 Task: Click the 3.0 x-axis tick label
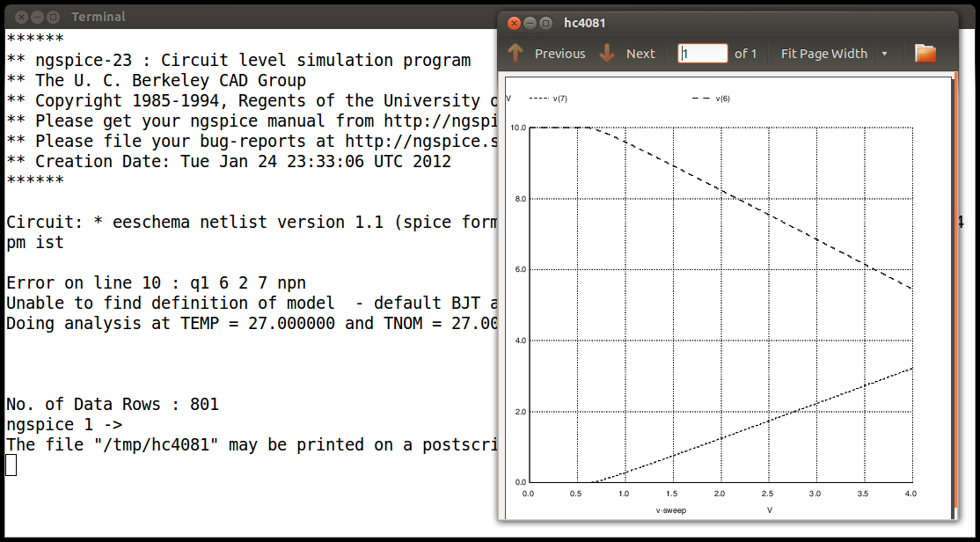coord(816,494)
